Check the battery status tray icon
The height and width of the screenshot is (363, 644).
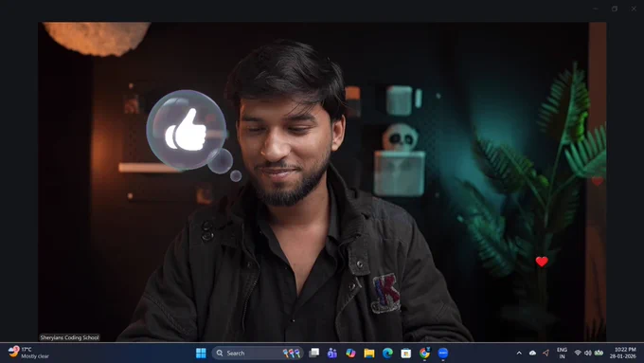pos(599,354)
